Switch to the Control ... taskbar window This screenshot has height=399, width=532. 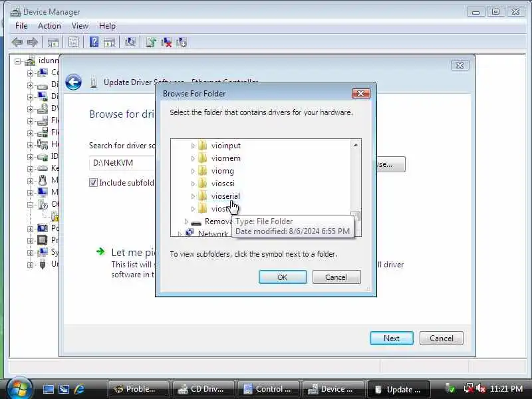click(x=269, y=389)
